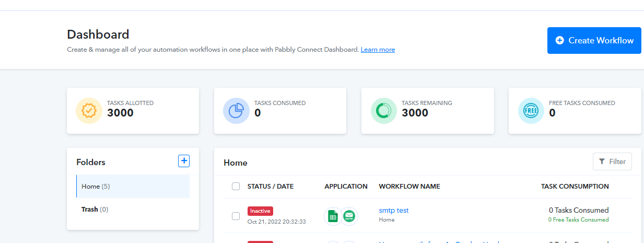The width and height of the screenshot is (644, 243).
Task: Click the date Oct 21, 2022 20:32:33
Action: coord(277,222)
